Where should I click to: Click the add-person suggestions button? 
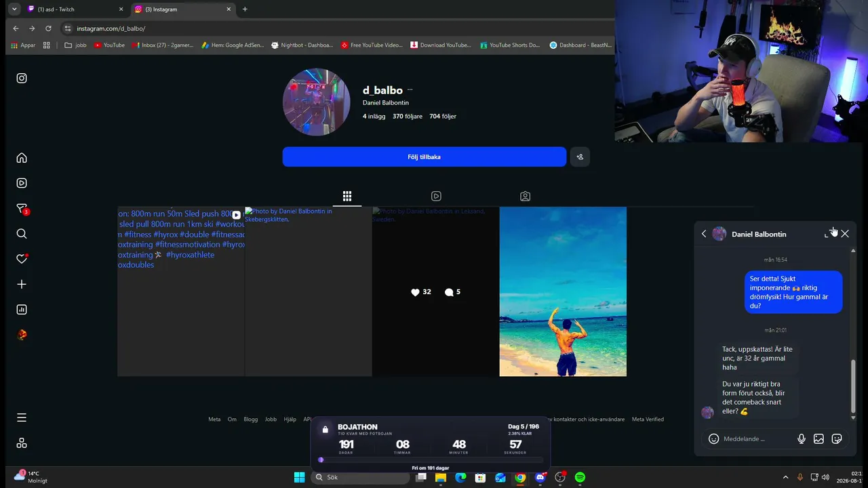point(580,157)
